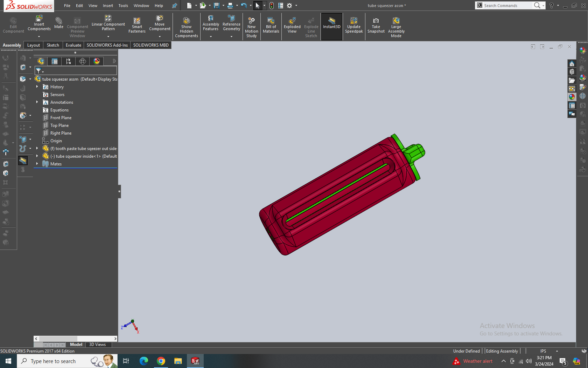Image resolution: width=588 pixels, height=368 pixels.
Task: Switch to the Layout tab
Action: pos(34,45)
